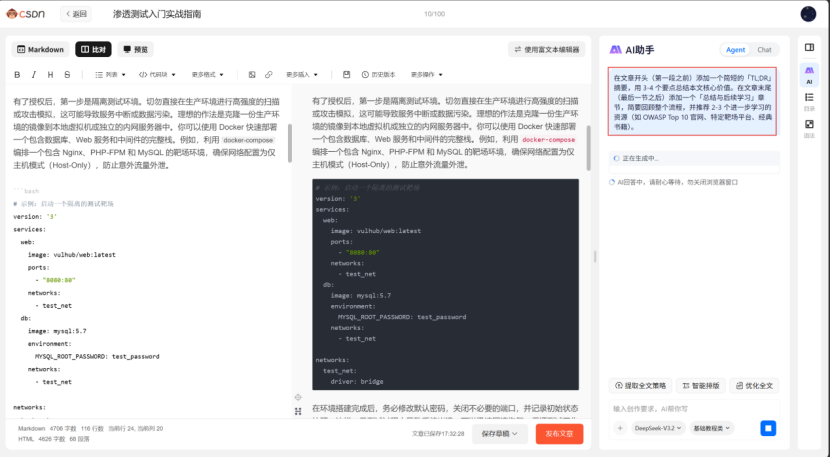Stop AI generation with blue square button

click(x=768, y=428)
